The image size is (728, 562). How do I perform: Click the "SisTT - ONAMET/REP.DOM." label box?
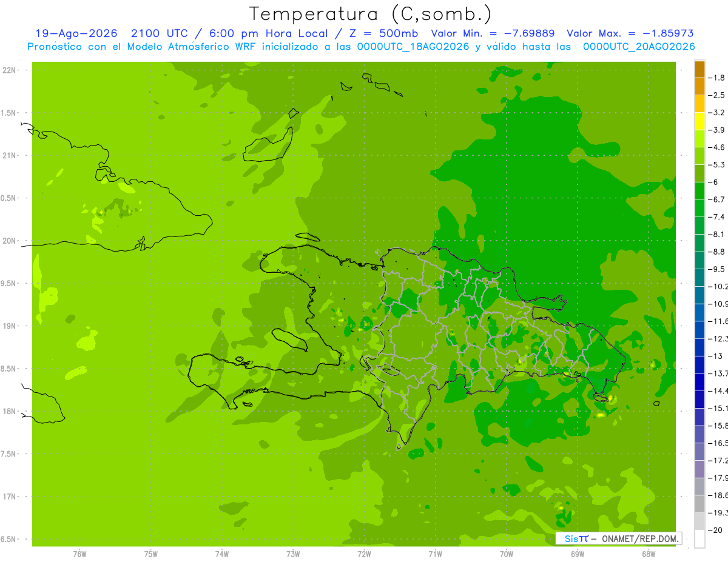coord(619,538)
